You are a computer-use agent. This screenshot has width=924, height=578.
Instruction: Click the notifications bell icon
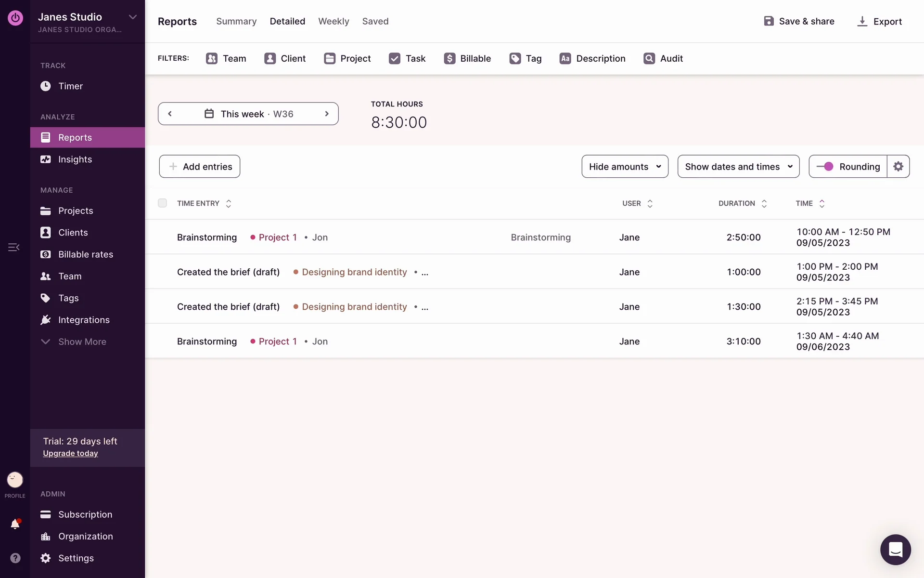15,524
